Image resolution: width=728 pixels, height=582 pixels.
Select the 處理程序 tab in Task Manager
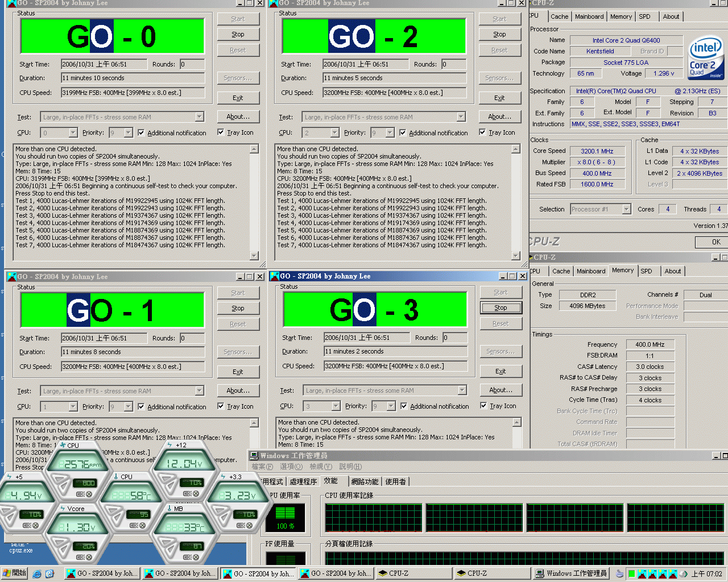click(x=303, y=481)
